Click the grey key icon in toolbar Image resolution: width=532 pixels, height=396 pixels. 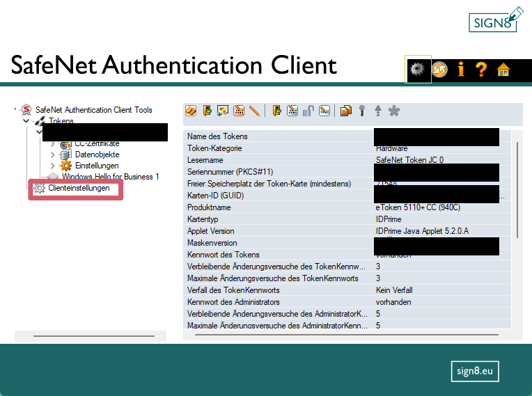[362, 111]
